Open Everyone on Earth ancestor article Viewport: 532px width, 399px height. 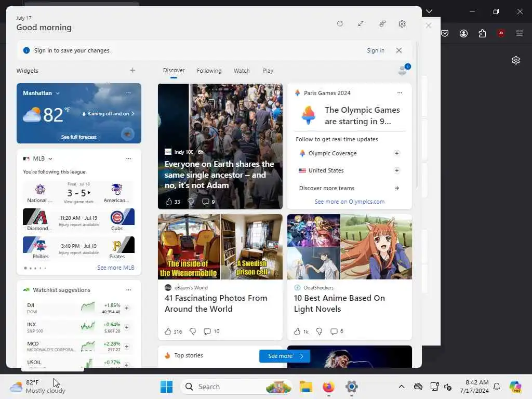[219, 175]
